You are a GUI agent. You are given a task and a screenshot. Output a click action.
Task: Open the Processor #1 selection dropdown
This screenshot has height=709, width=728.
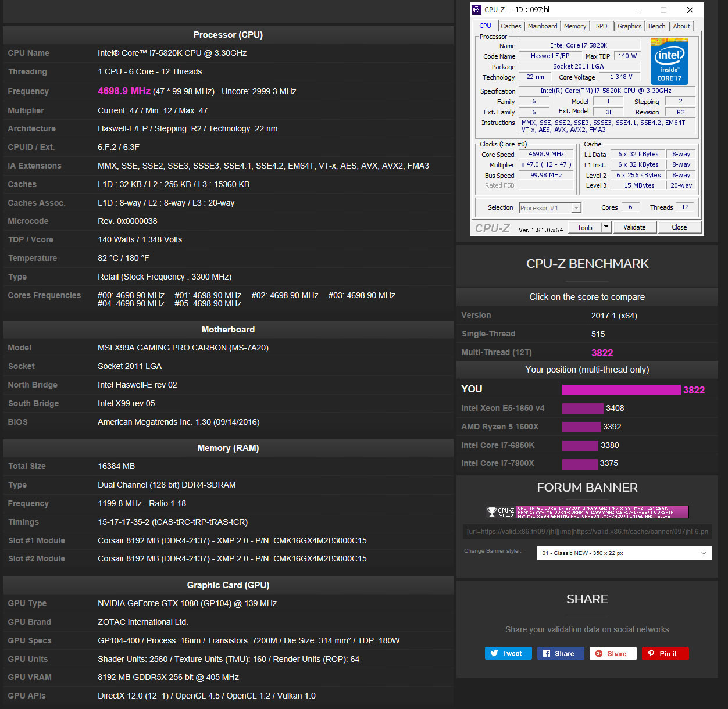coord(550,208)
